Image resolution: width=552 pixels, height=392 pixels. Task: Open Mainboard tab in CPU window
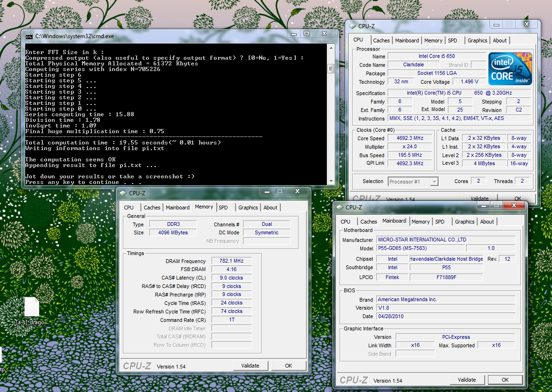tap(407, 40)
